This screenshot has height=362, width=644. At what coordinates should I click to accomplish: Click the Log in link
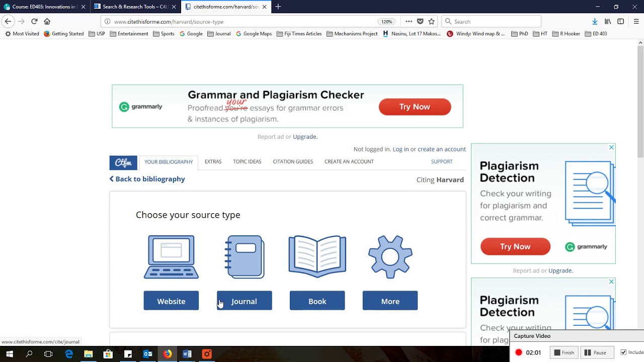pyautogui.click(x=400, y=149)
